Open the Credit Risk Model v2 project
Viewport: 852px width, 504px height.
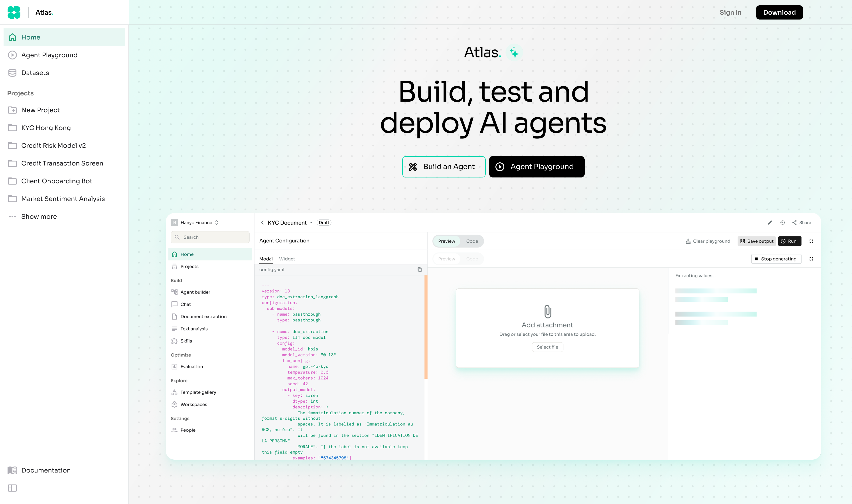click(64, 145)
